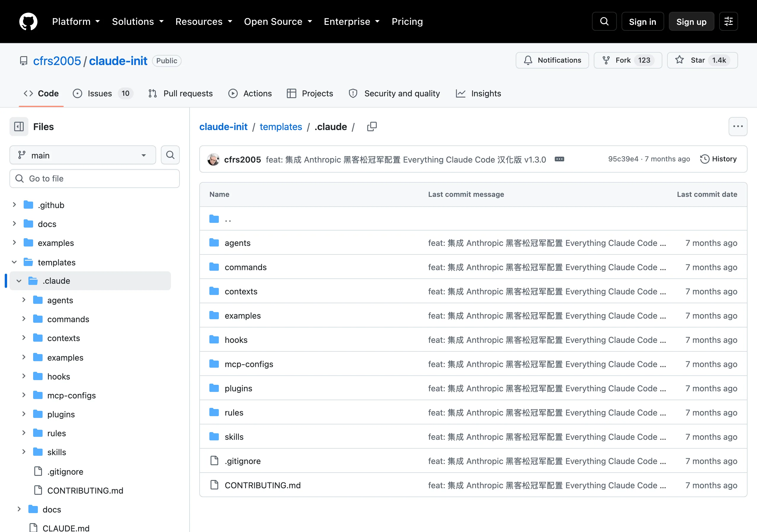Open CONTRIBUTING.md in the sidebar tree
The image size is (757, 532).
85,490
